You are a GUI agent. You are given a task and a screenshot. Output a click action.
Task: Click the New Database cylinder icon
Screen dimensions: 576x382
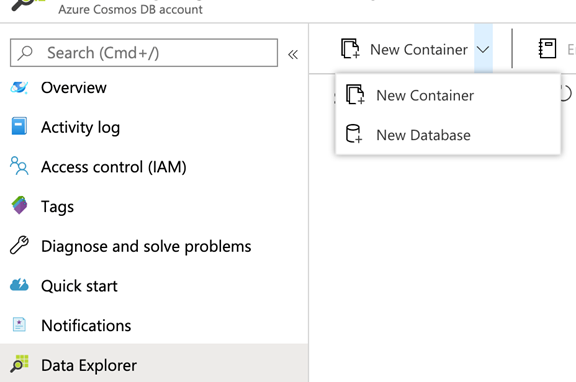354,134
